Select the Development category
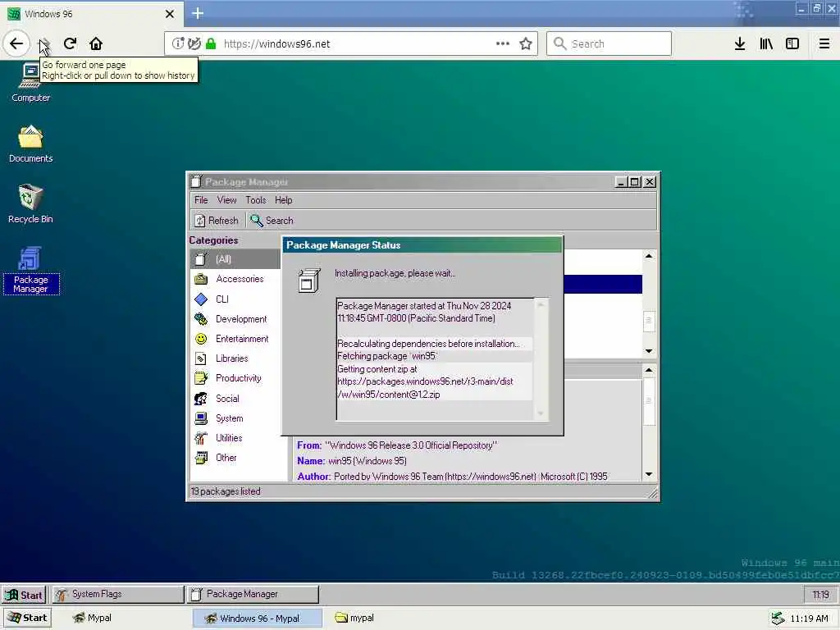Viewport: 840px width, 630px height. click(235, 319)
